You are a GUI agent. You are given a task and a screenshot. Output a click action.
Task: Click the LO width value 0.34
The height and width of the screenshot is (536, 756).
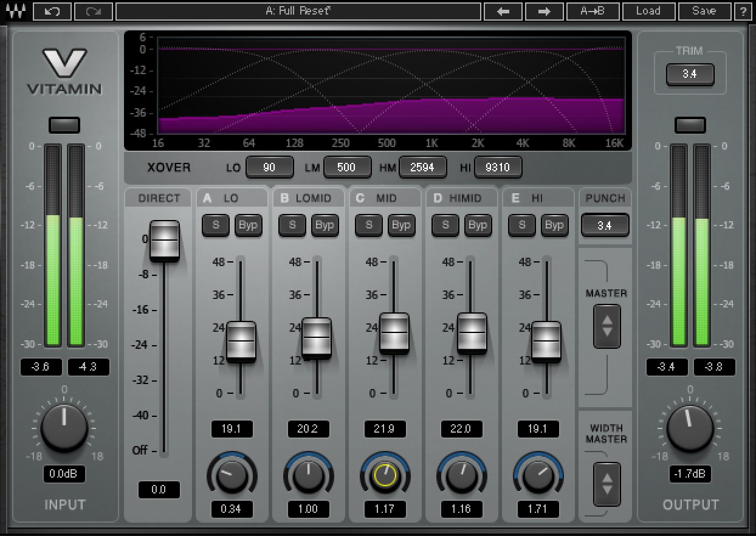click(x=232, y=509)
